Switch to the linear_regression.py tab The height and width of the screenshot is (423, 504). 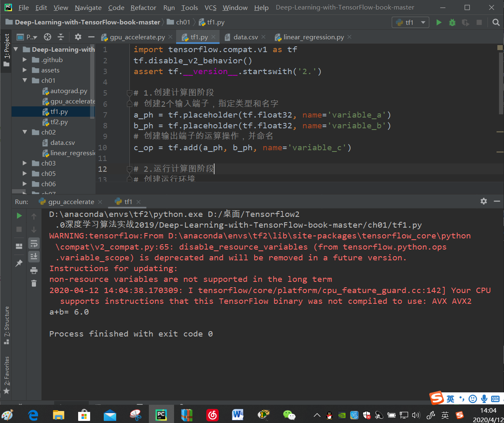[x=313, y=37]
